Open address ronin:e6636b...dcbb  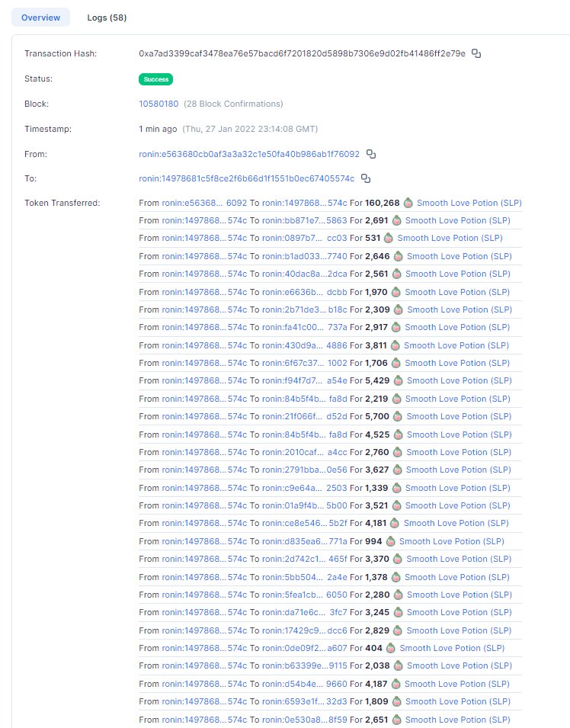click(305, 292)
